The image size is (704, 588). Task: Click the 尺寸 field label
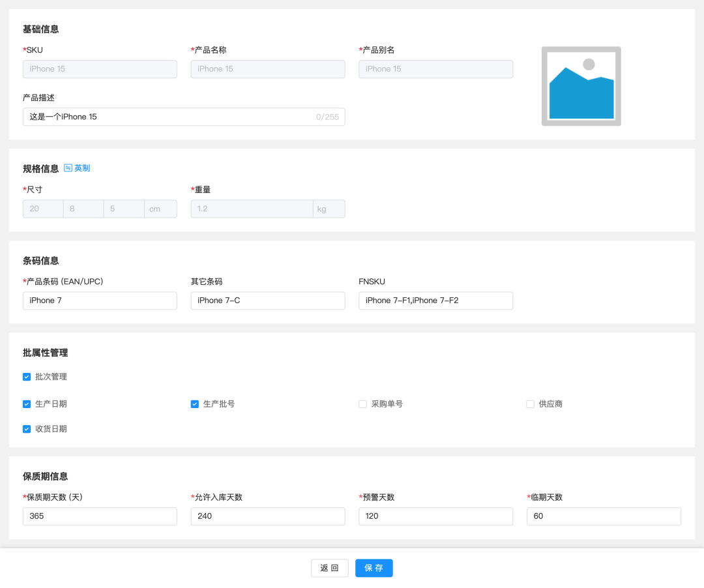click(33, 190)
